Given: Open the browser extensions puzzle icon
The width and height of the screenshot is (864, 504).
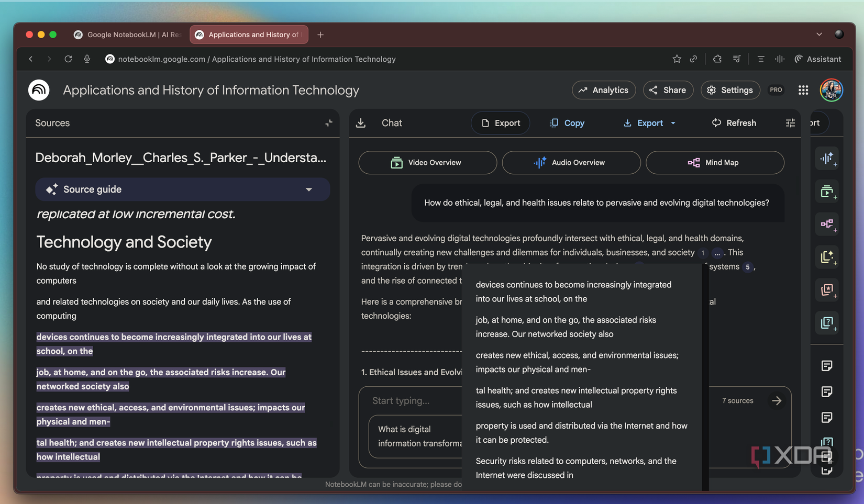Looking at the screenshot, I should [717, 59].
